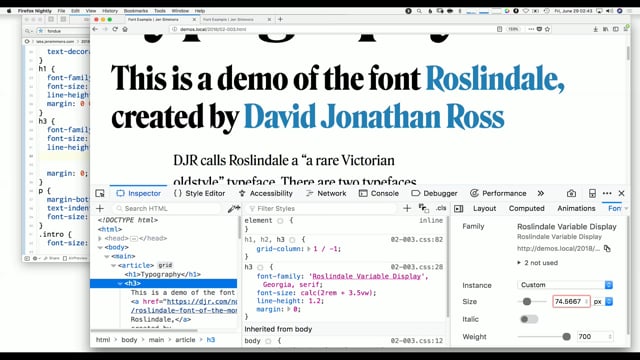Collapse the main node in markup tree
The width and height of the screenshot is (640, 360).
[107, 256]
